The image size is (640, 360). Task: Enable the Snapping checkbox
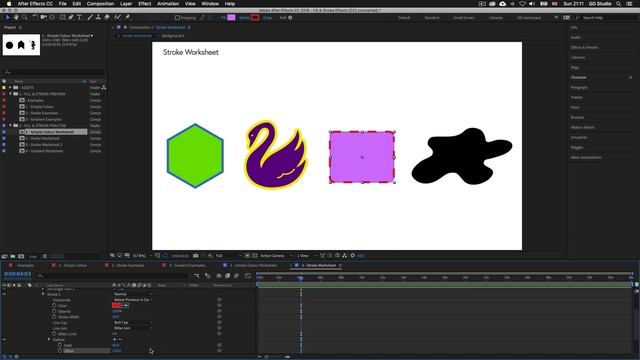click(x=177, y=18)
